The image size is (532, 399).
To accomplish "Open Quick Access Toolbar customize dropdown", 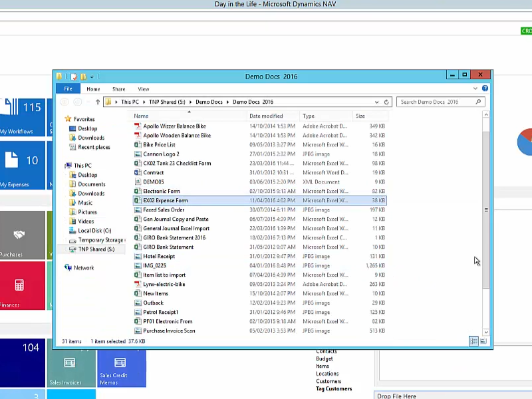I will pyautogui.click(x=92, y=76).
